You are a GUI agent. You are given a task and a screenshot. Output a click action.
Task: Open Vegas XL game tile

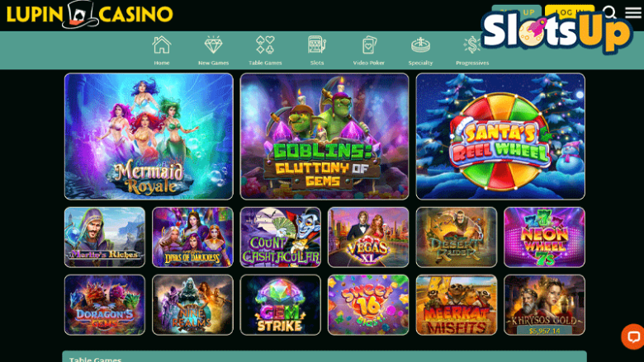[368, 237]
